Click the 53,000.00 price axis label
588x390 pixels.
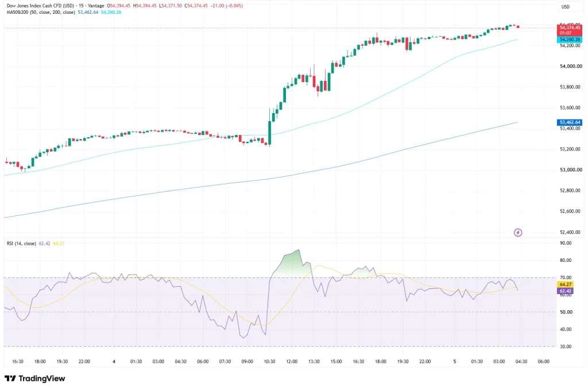(x=571, y=169)
